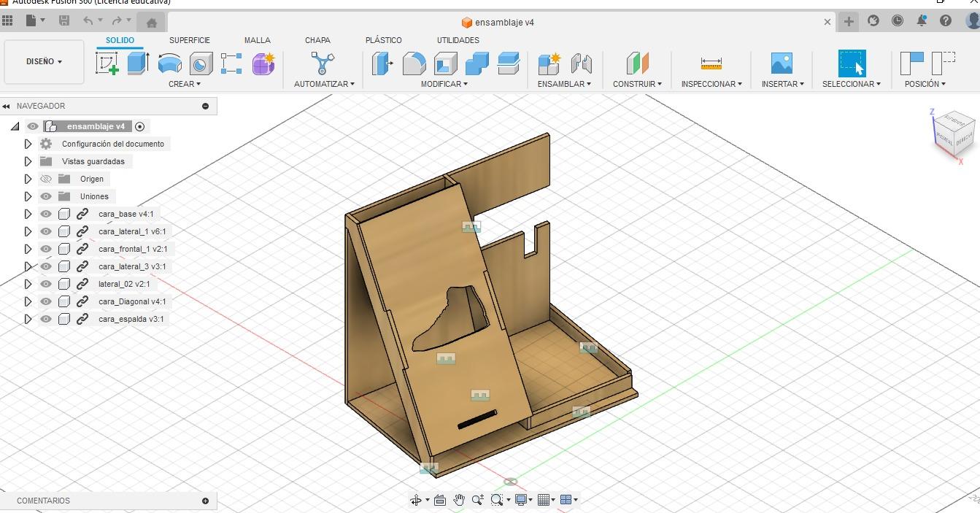
Task: Open the Viewports layout icon
Action: coord(566,500)
